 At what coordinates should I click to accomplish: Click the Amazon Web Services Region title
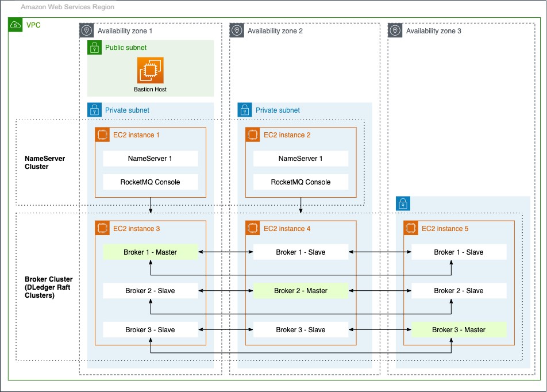click(67, 7)
